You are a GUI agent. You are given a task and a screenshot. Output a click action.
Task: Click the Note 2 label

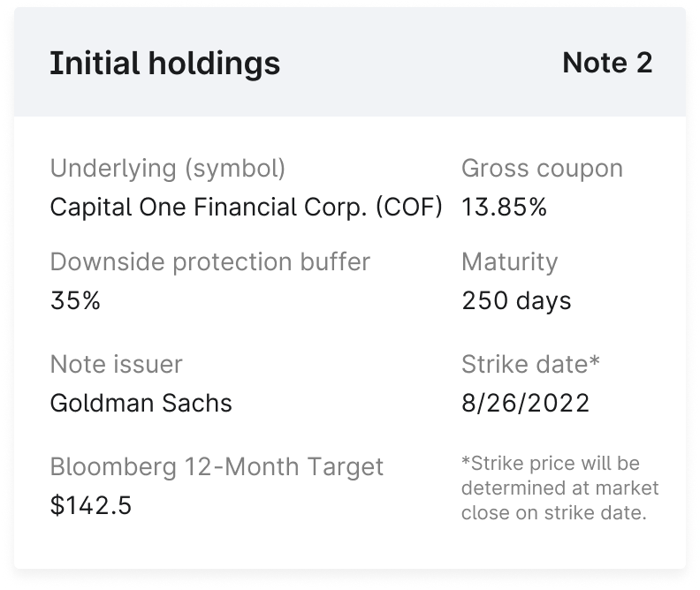tap(607, 63)
